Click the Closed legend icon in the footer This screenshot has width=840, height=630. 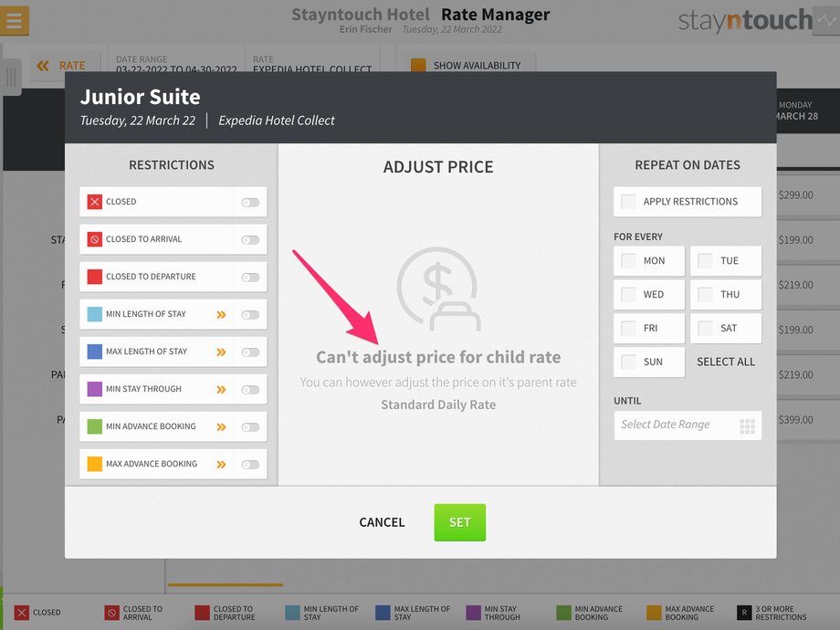pos(21,613)
